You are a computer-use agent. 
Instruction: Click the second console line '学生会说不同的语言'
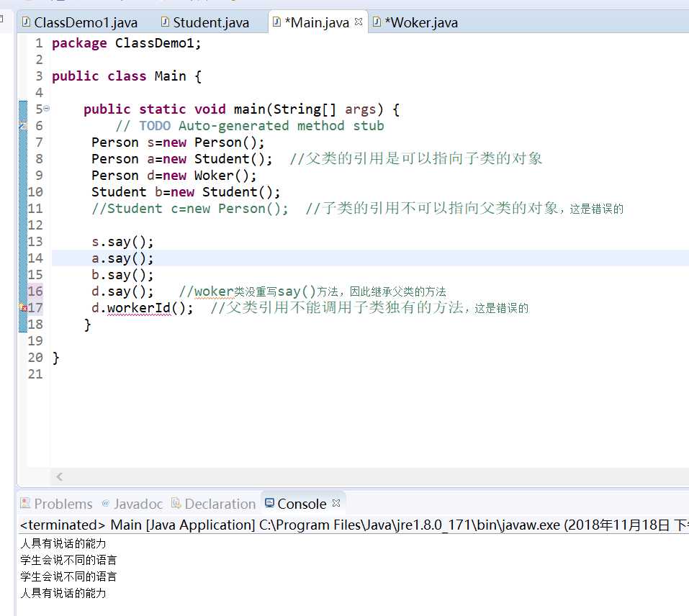coord(68,561)
